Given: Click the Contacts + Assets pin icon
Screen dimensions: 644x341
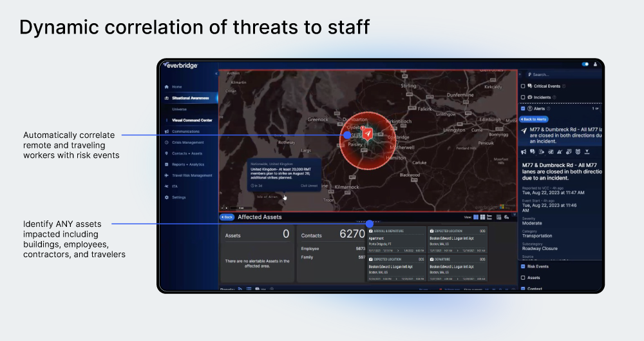Looking at the screenshot, I should [x=166, y=153].
